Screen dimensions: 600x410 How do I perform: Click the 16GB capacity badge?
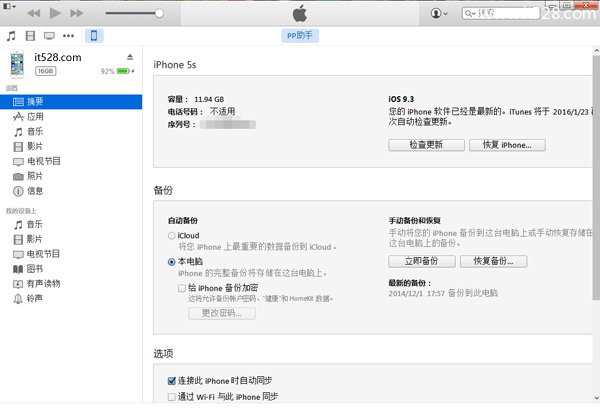point(46,71)
